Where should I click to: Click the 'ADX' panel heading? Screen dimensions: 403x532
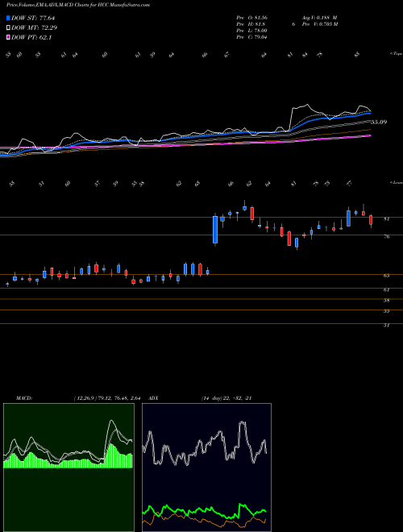154,398
